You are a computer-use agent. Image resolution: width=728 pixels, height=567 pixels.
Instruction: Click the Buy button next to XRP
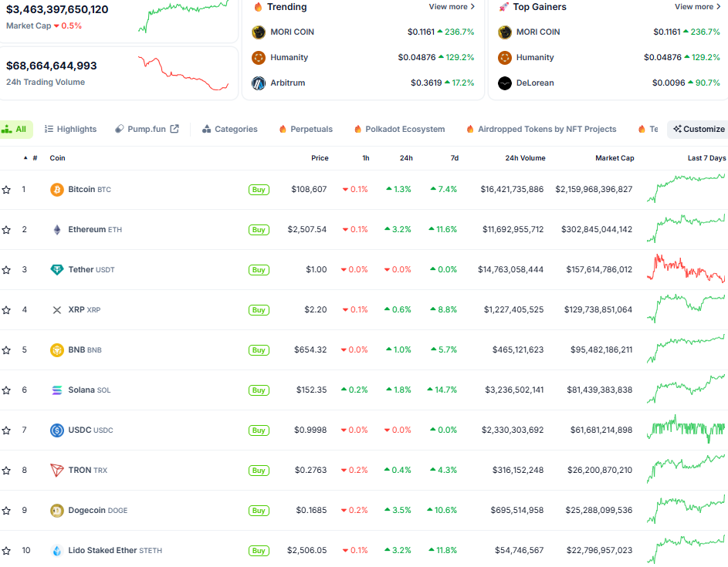(x=259, y=309)
